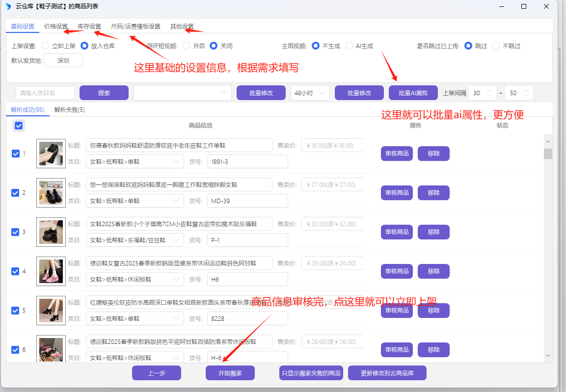Viewport: 566px width, 392px height.
Task: Open the 解析失败(5) tab
Action: [x=69, y=109]
